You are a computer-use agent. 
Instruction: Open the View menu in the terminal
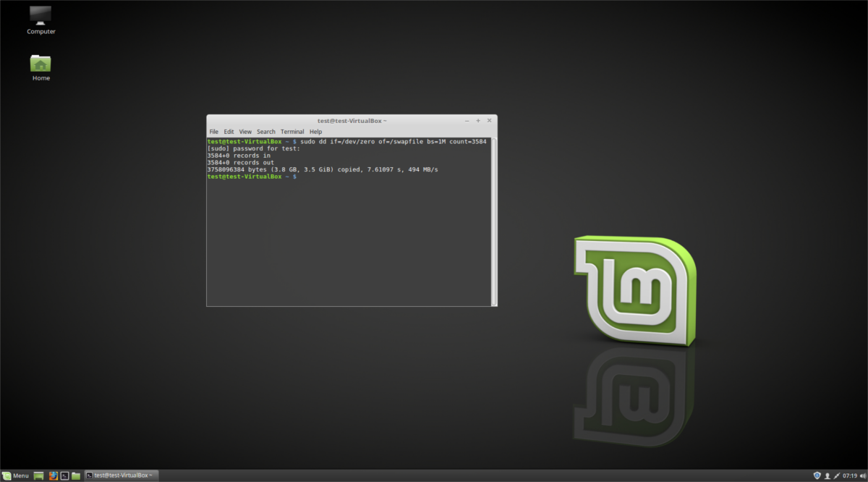point(245,131)
